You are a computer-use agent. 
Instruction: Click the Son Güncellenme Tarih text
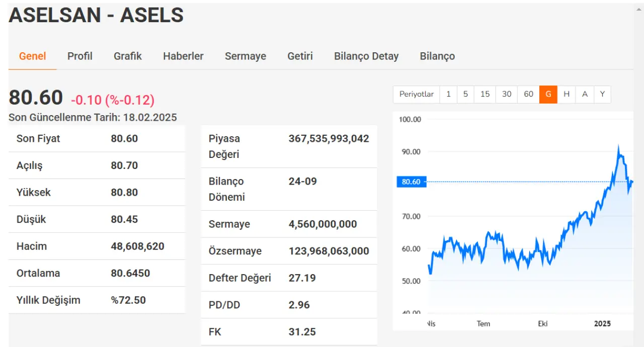[93, 117]
